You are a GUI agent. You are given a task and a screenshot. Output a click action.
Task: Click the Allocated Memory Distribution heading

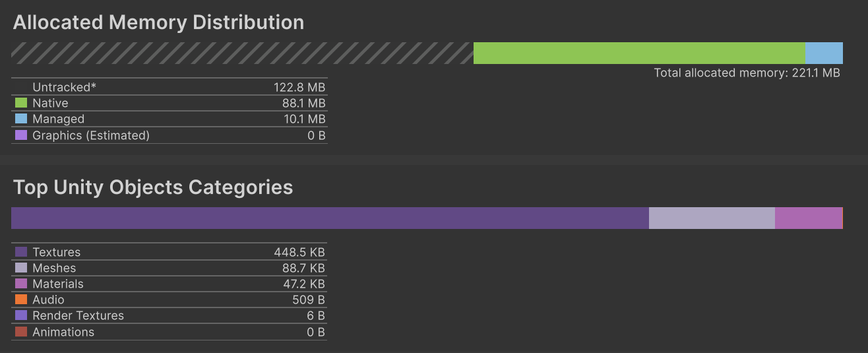tap(158, 22)
